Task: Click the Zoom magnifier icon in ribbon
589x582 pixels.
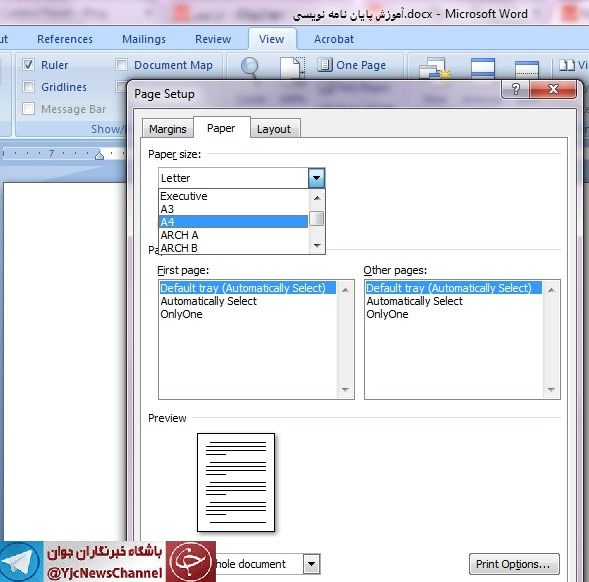Action: (x=249, y=67)
